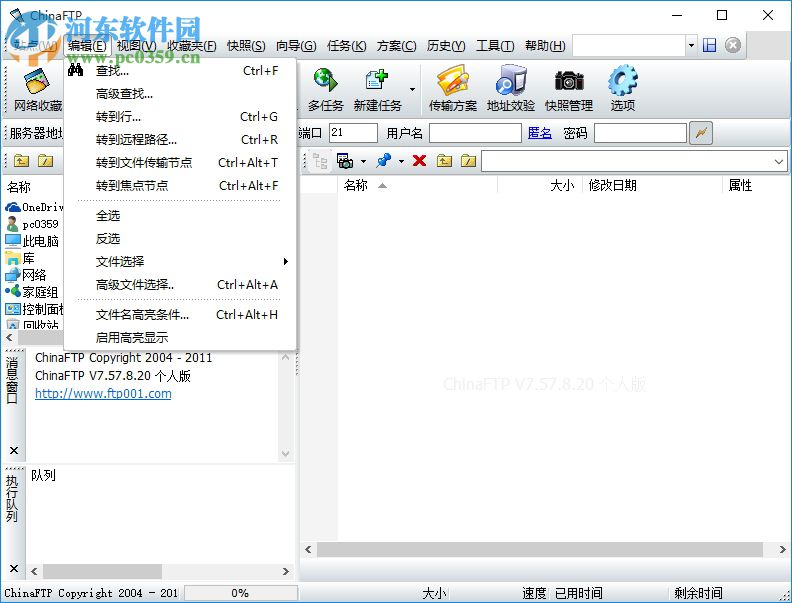Click the remote edit folder path icon
The width and height of the screenshot is (792, 603).
point(468,161)
